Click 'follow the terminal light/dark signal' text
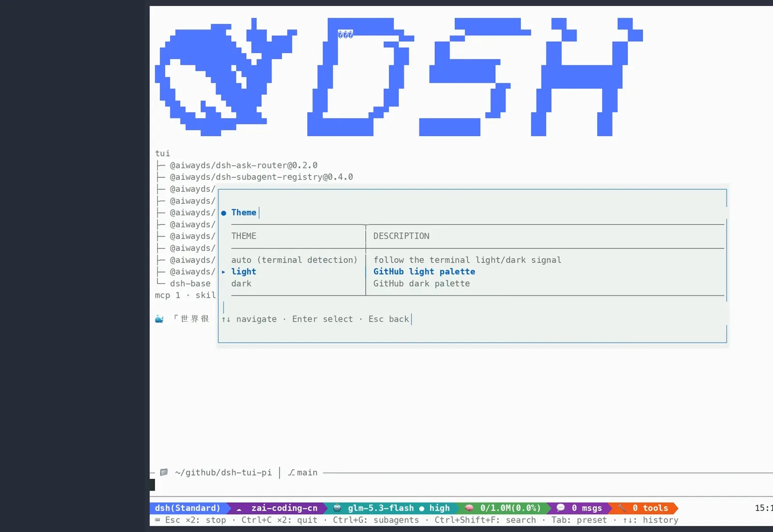This screenshot has width=773, height=532. pyautogui.click(x=467, y=260)
